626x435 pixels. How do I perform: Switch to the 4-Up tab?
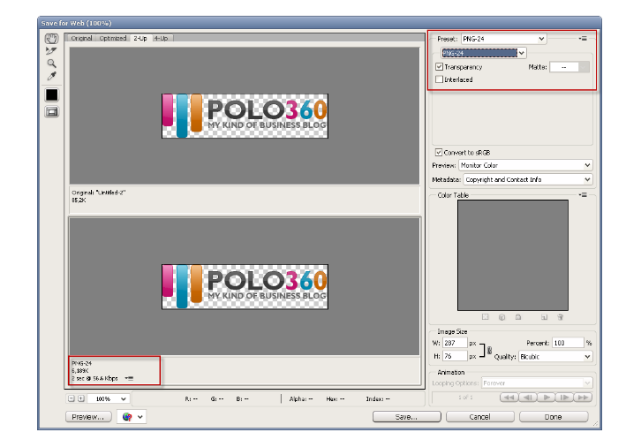[x=161, y=38]
